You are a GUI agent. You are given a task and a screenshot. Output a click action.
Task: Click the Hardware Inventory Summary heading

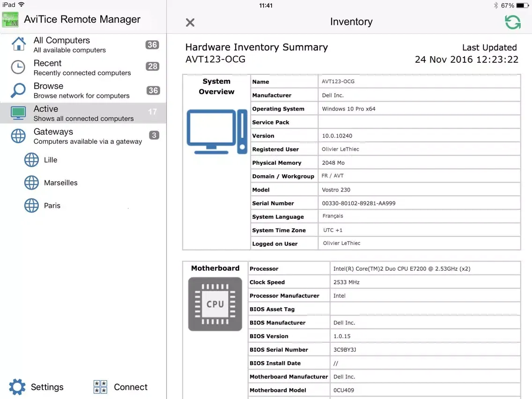[x=257, y=47]
